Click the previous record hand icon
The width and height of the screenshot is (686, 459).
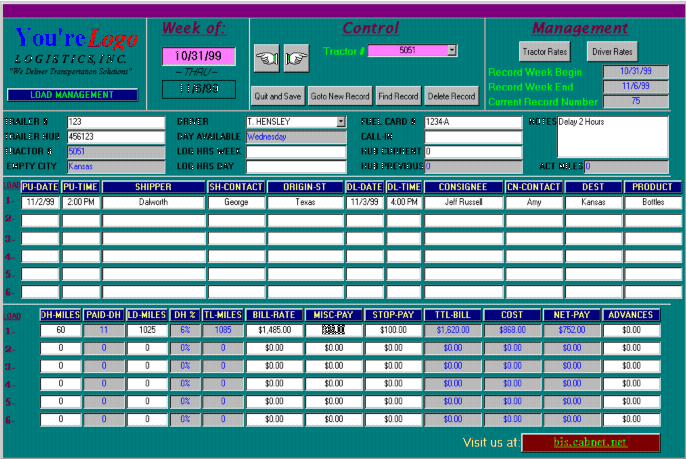point(266,59)
